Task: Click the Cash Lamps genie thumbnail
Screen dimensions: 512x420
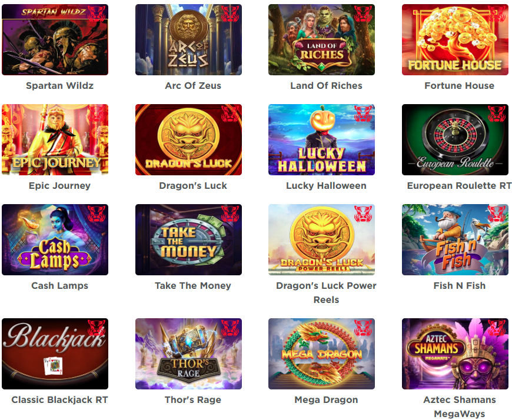Action: coord(55,240)
